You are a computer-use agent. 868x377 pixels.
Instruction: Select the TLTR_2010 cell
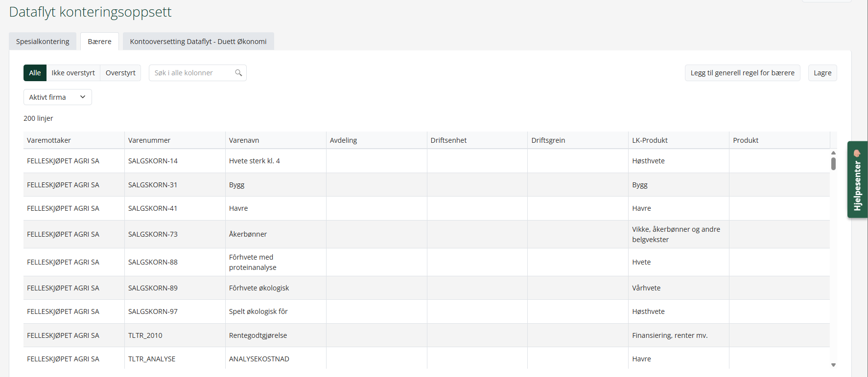coord(175,335)
